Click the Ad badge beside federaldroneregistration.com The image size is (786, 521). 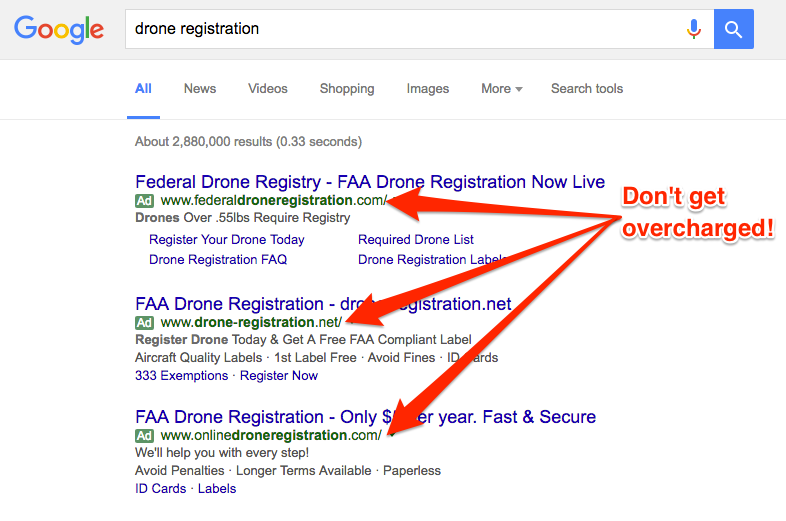tap(144, 201)
